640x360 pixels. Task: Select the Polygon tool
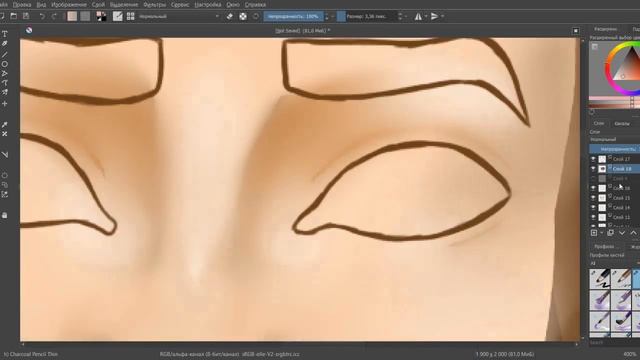(4, 74)
